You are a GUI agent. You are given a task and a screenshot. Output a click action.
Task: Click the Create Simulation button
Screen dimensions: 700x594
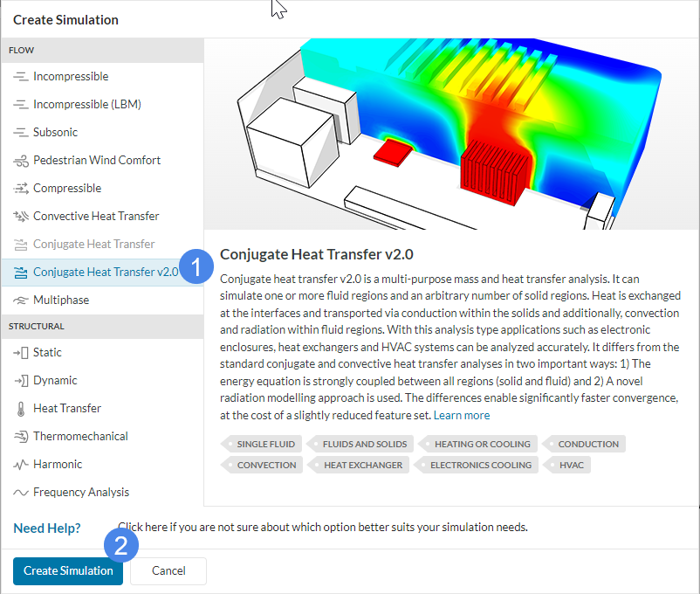tap(67, 570)
